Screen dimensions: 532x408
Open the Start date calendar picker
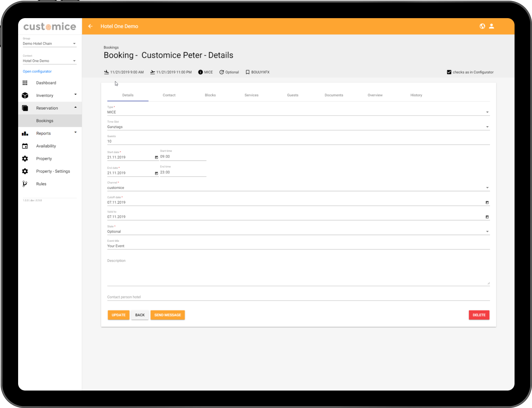[x=156, y=158]
